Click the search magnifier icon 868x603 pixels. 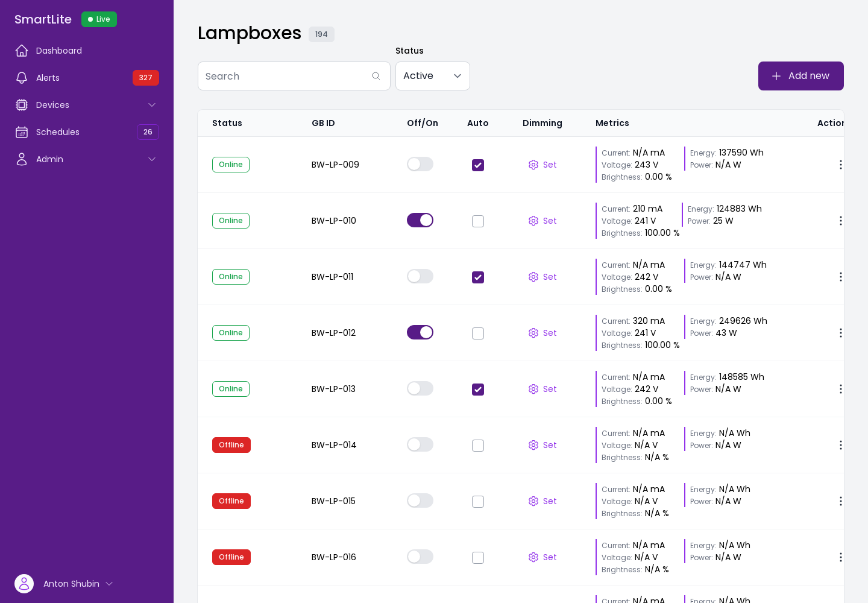click(376, 76)
